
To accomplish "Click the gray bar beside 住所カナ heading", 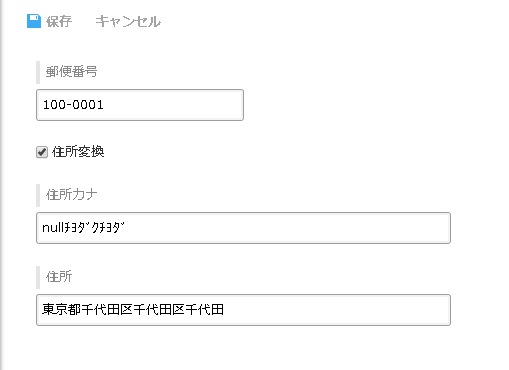I will 38,195.
